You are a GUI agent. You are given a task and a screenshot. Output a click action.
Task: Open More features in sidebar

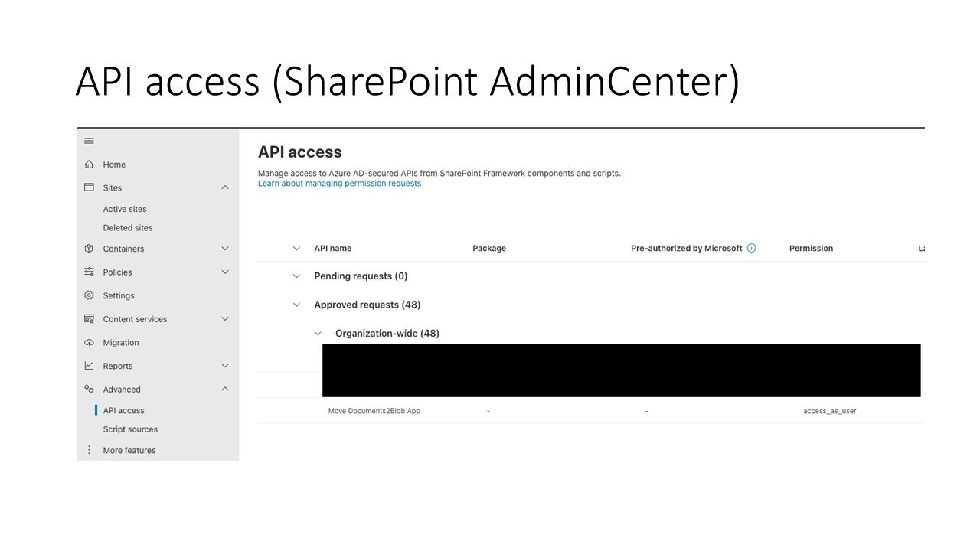(129, 450)
